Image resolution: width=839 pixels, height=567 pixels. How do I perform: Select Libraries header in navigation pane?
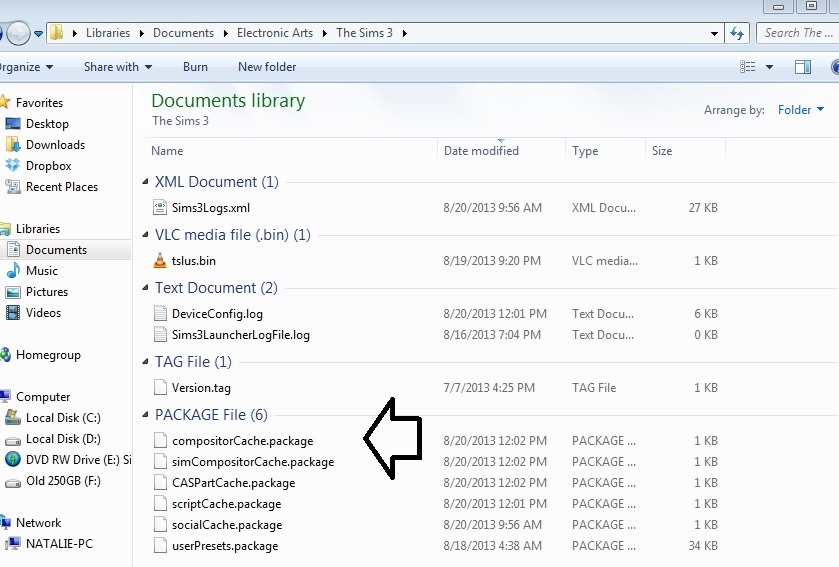tap(37, 229)
